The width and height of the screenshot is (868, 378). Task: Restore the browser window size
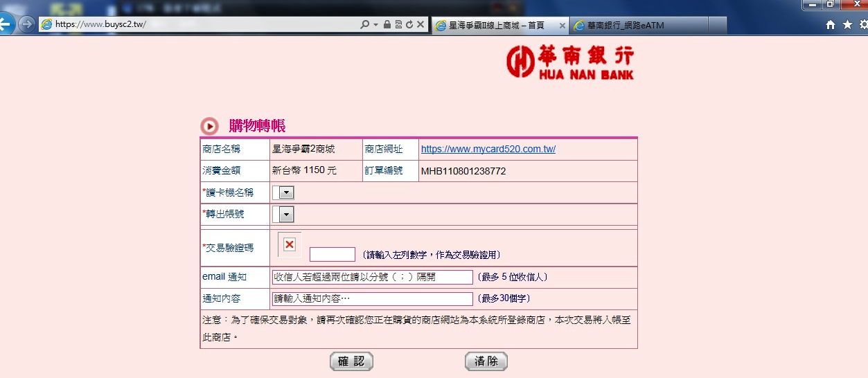pyautogui.click(x=830, y=5)
